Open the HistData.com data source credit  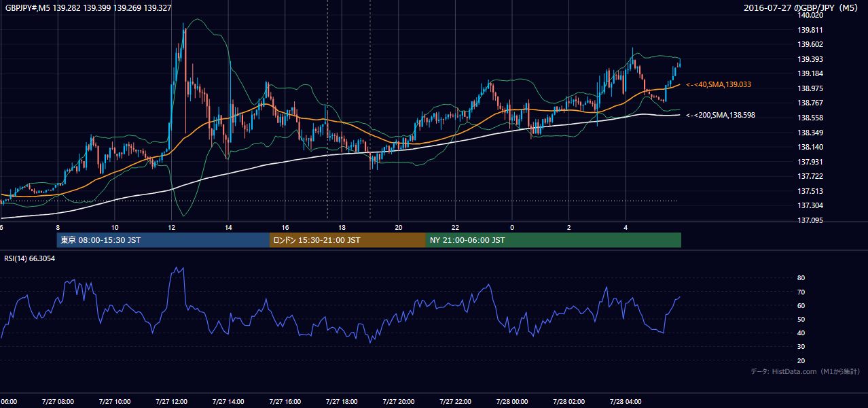pos(806,371)
